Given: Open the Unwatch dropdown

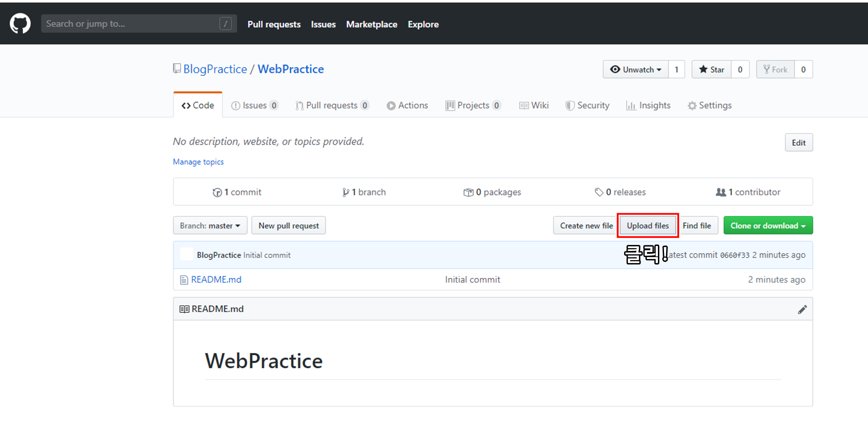Looking at the screenshot, I should coord(636,69).
